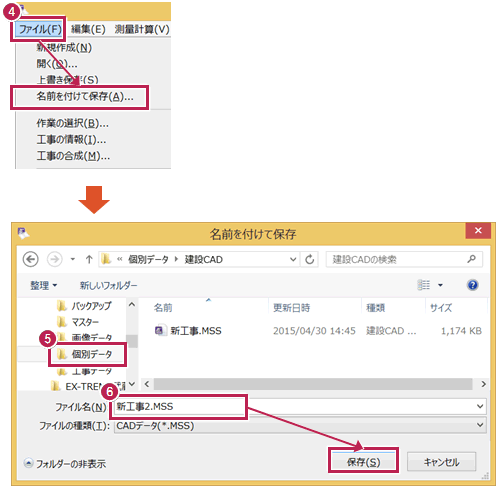Open the view options dropdown arrow
The width and height of the screenshot is (496, 486).
[x=440, y=285]
